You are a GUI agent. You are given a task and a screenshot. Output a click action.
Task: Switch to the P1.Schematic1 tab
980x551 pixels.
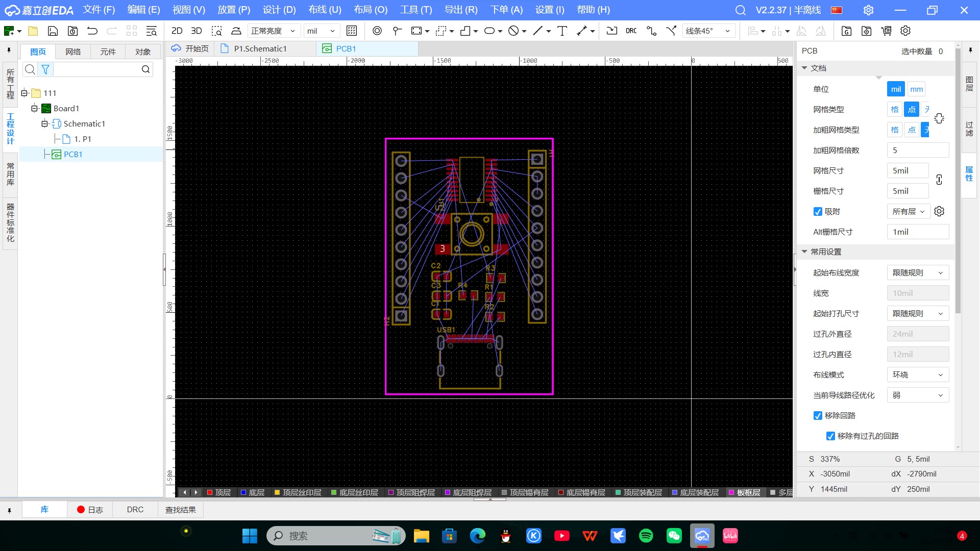[x=260, y=49]
